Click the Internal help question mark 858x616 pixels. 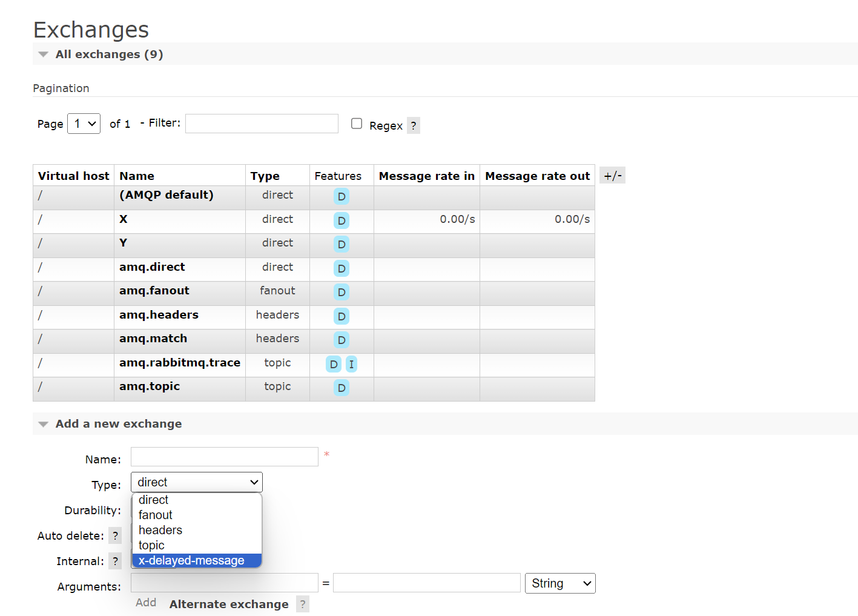coord(115,561)
